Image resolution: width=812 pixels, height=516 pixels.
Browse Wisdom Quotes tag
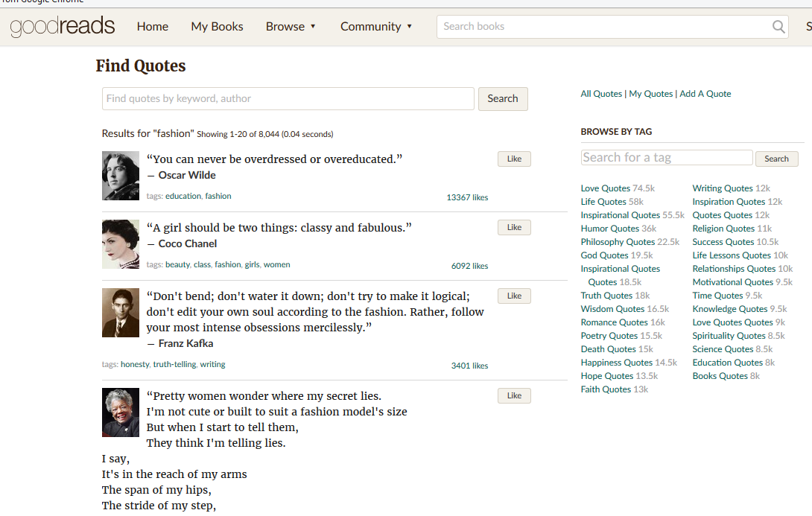(612, 309)
